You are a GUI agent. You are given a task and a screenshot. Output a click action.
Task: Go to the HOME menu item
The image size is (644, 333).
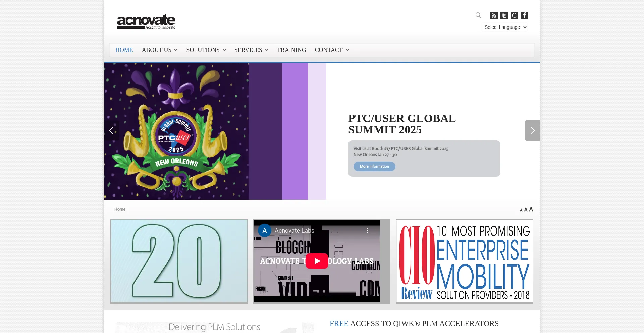click(x=124, y=50)
